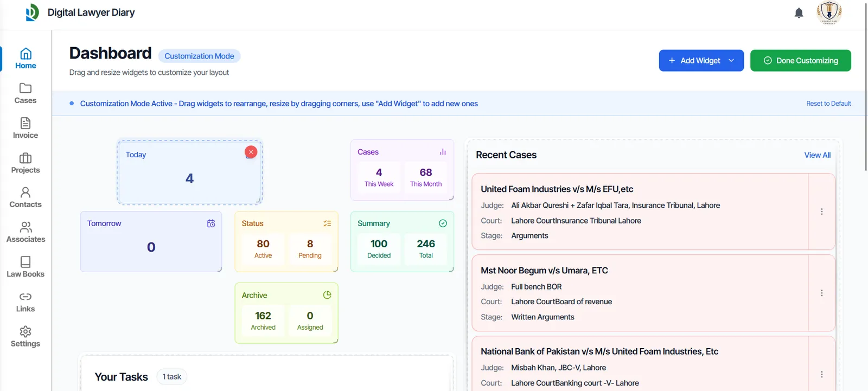Screen dimensions: 868x391
Task: Select the Today widget count 4
Action: [x=189, y=178]
